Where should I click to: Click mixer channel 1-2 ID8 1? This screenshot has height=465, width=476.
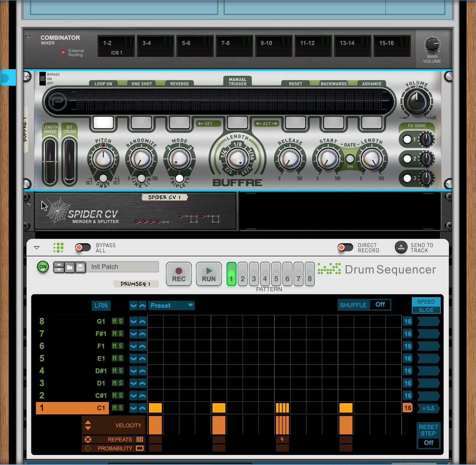[x=116, y=46]
